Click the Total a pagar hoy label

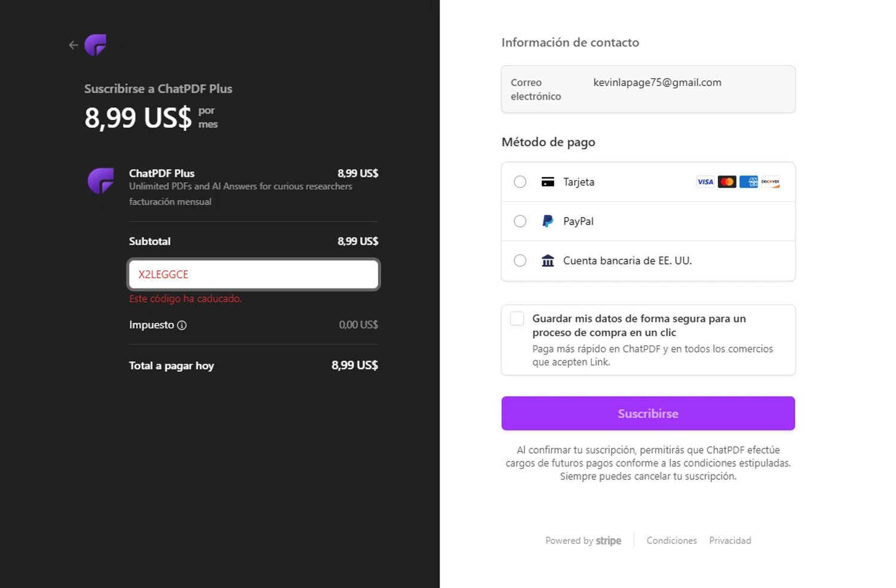point(171,365)
